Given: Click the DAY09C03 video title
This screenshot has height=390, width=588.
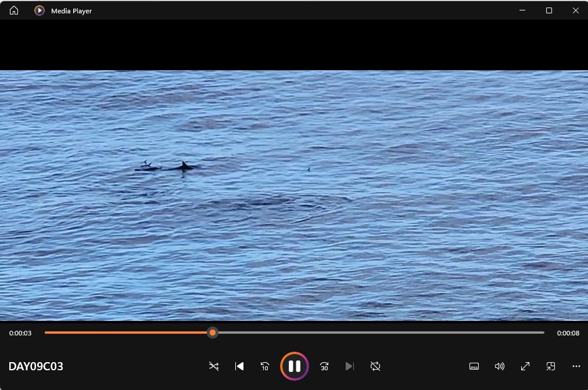Looking at the screenshot, I should 36,366.
